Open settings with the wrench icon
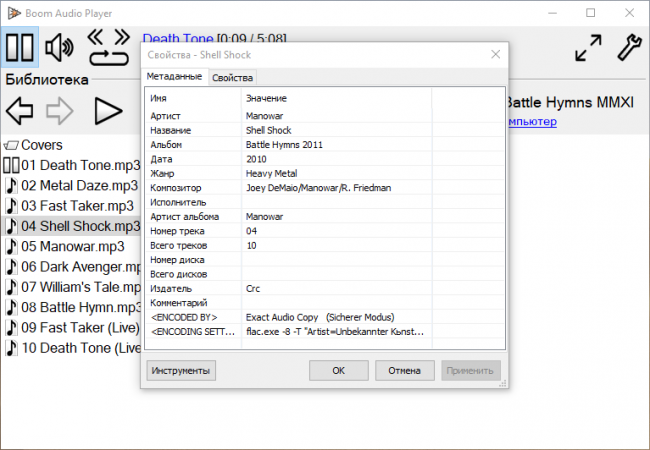The height and width of the screenshot is (450, 650). tap(630, 48)
